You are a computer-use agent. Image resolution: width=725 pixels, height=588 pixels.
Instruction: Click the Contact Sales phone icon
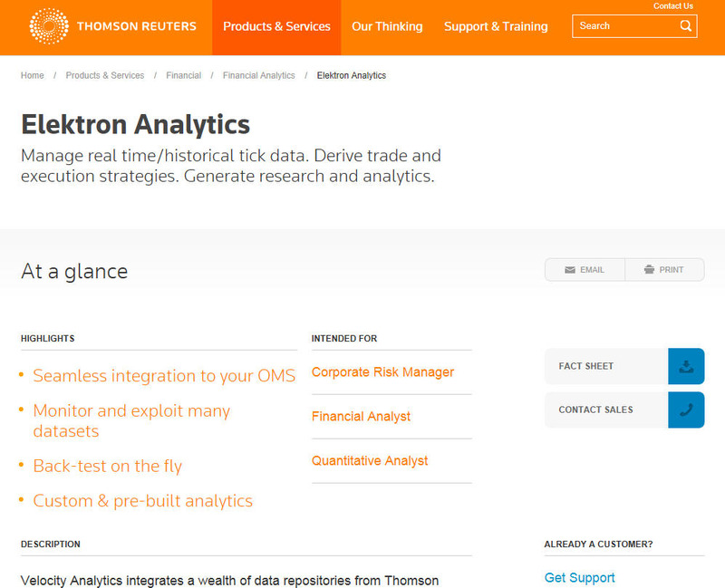coord(686,410)
